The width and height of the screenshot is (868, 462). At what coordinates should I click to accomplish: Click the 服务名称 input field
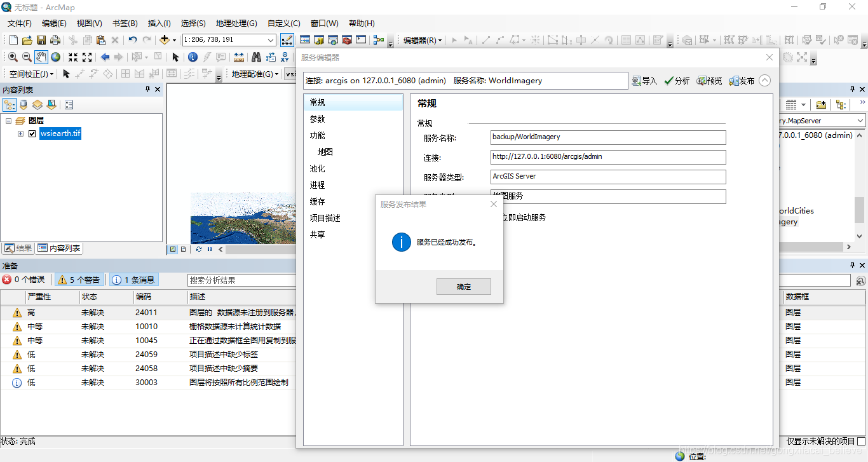[x=608, y=137]
